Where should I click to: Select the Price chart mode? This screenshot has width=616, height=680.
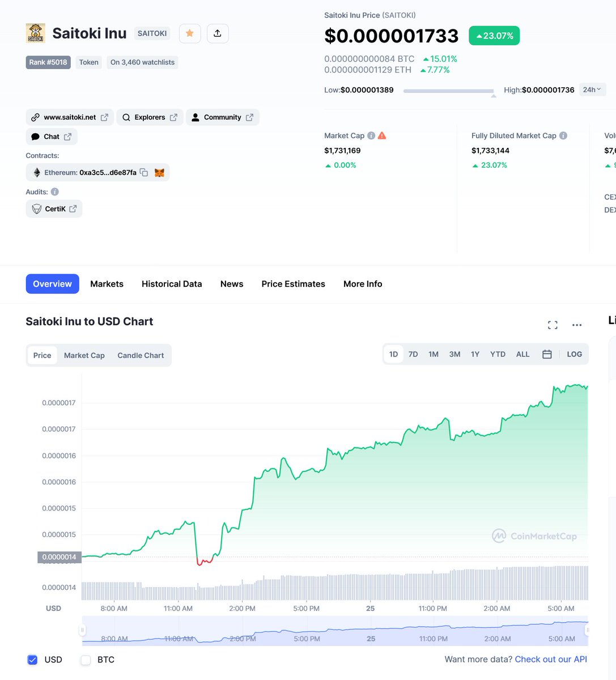42,355
